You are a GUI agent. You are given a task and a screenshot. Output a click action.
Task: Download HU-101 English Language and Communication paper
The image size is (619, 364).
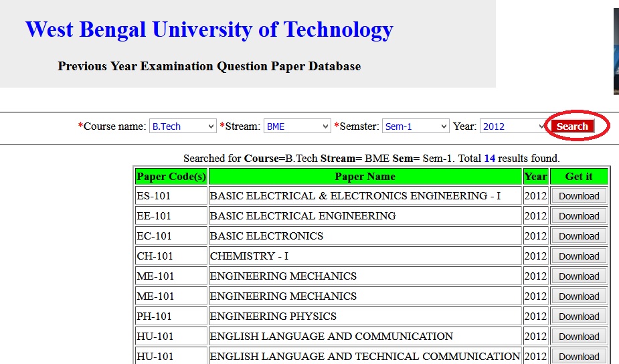579,337
